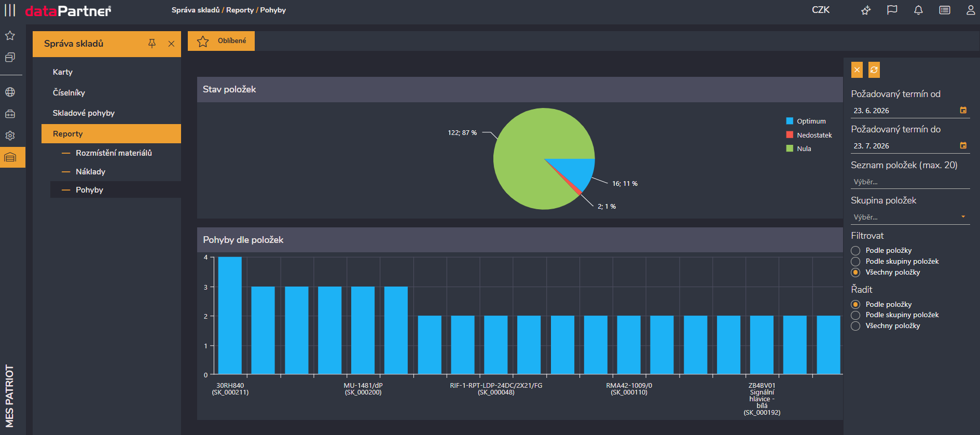
Task: Open the Náklady report item
Action: click(x=90, y=171)
